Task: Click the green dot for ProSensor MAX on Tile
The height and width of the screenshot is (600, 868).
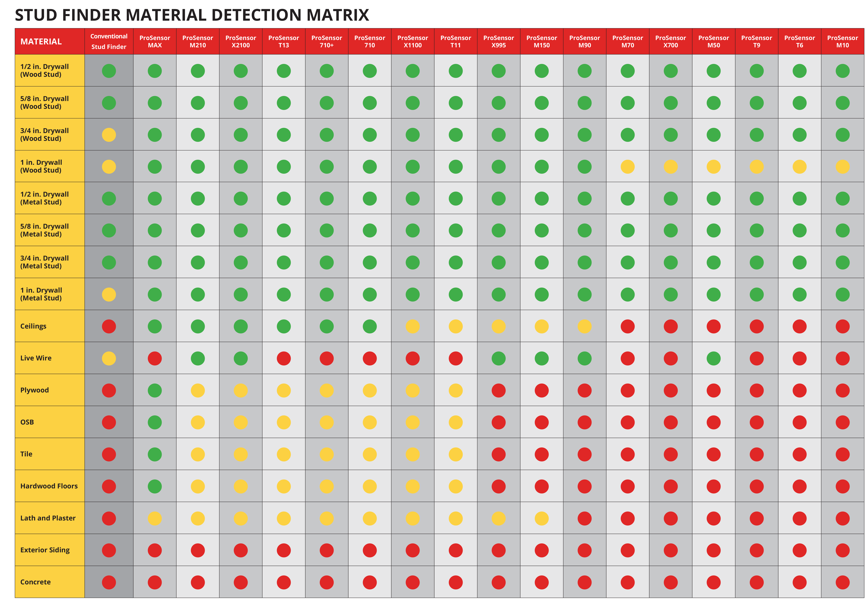Action: 155,454
